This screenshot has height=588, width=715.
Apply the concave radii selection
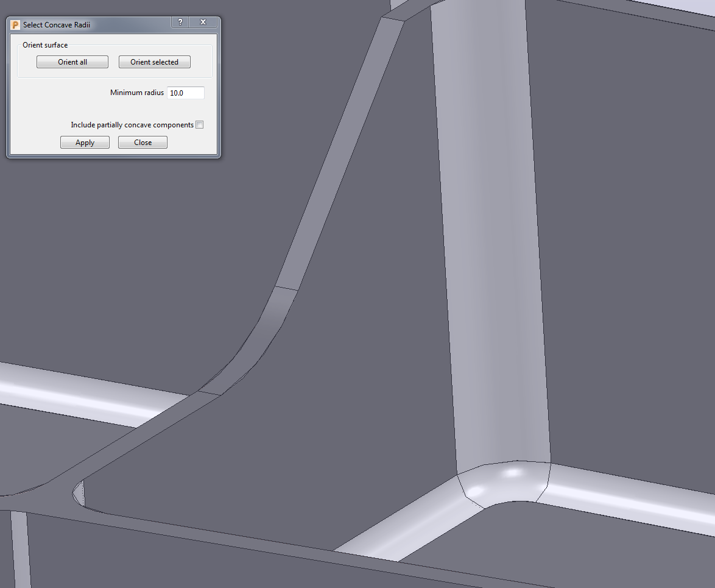pos(85,142)
